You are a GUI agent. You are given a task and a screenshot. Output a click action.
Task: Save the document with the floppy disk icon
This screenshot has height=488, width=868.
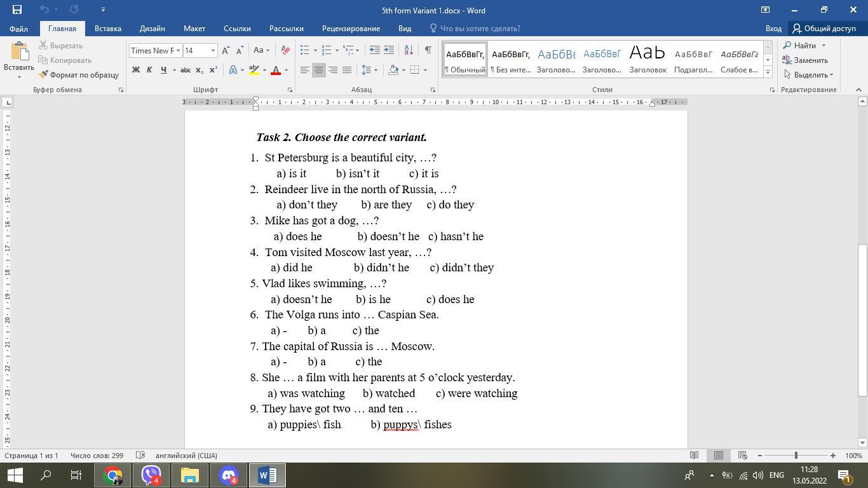tap(17, 10)
